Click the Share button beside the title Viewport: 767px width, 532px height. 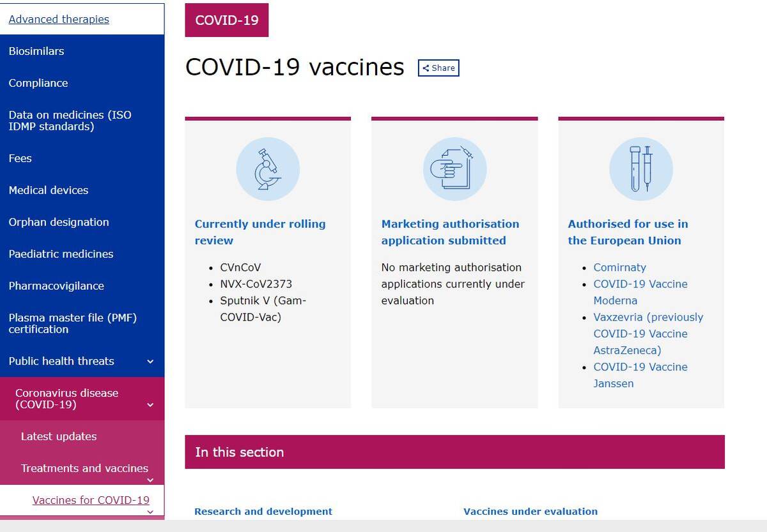(x=438, y=68)
